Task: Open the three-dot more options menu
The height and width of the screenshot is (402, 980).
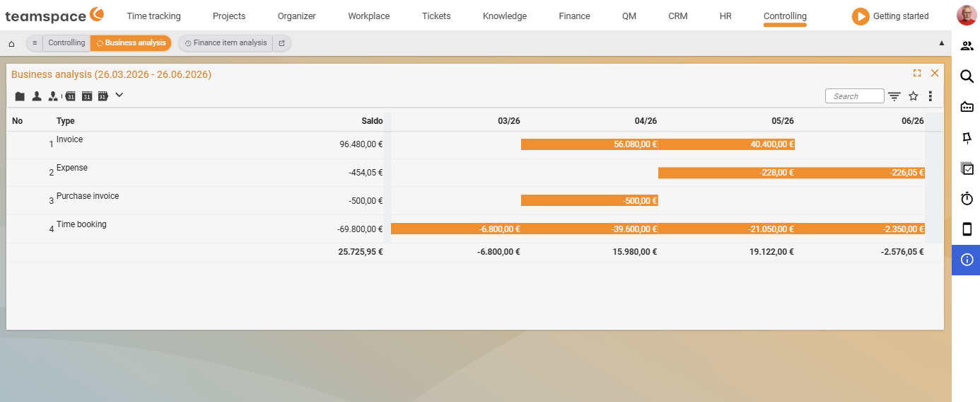Action: click(931, 96)
